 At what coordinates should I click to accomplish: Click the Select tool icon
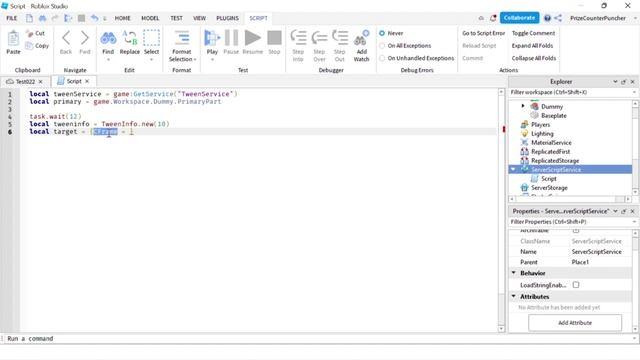click(151, 38)
